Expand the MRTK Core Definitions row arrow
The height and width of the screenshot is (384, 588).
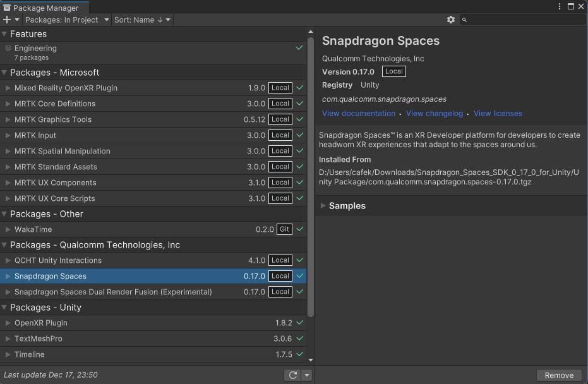click(8, 104)
